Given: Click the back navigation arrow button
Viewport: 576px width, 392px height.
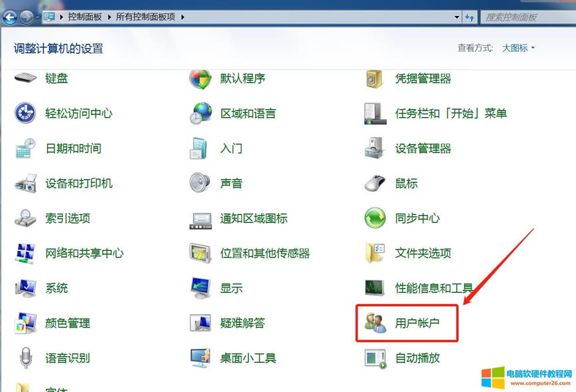Looking at the screenshot, I should (10, 17).
